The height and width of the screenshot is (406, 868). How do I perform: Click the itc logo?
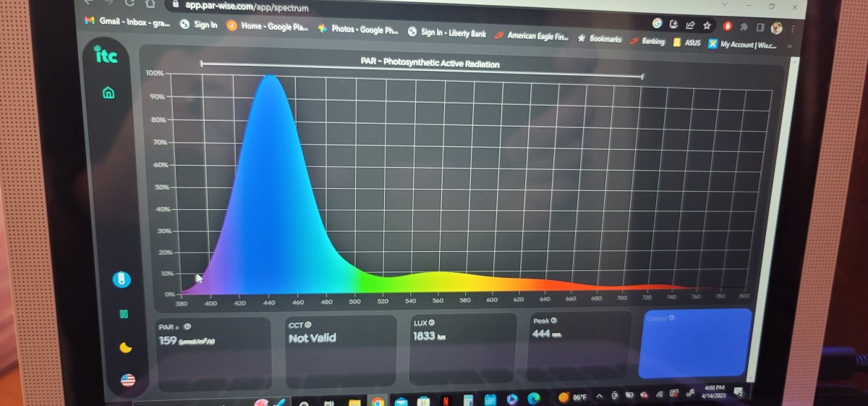[106, 55]
